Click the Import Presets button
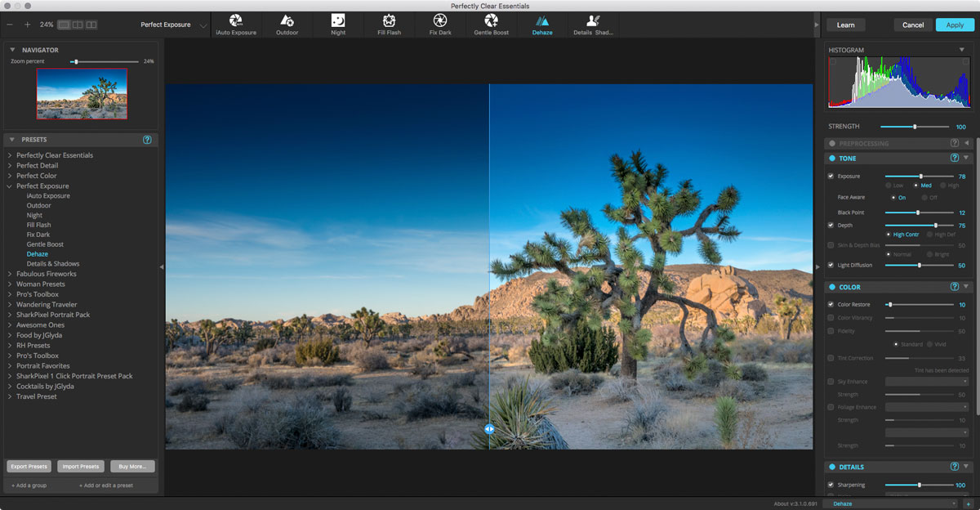This screenshot has height=510, width=980. coord(80,467)
